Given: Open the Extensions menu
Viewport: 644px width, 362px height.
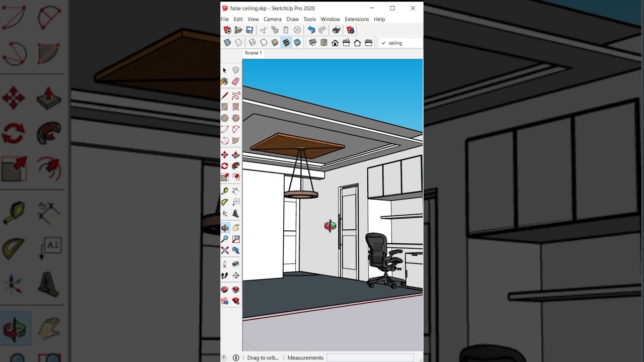Looking at the screenshot, I should point(357,19).
